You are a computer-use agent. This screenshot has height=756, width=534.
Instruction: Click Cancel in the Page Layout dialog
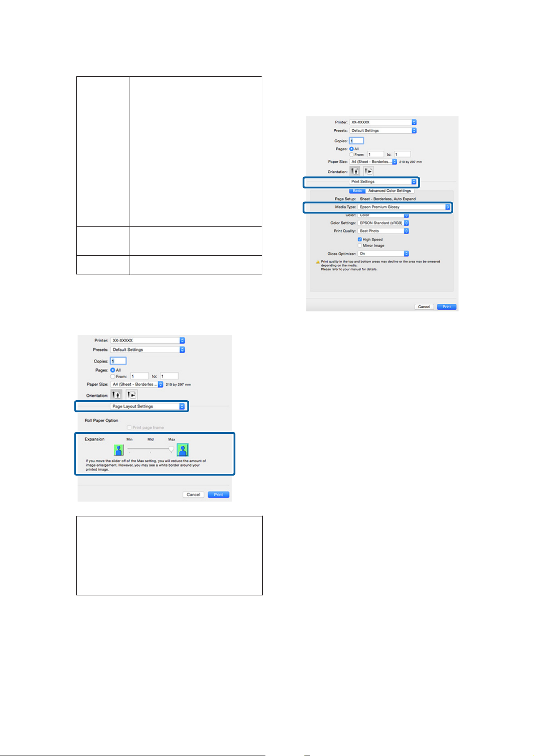pos(193,494)
